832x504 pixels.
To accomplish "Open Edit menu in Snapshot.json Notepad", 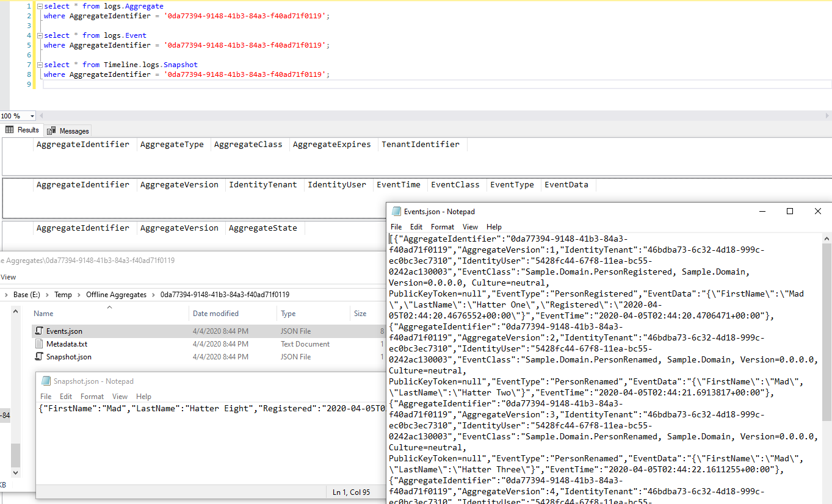I will coord(66,397).
